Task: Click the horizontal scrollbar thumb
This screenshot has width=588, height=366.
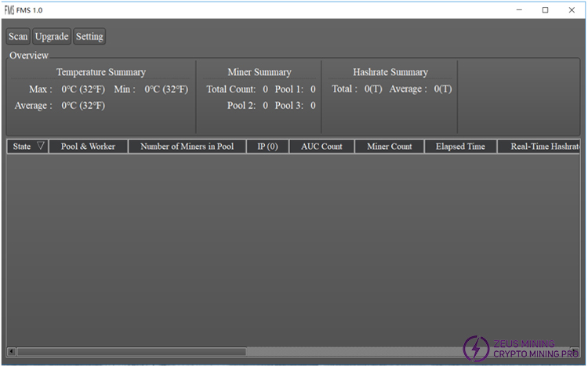Action: (130, 351)
